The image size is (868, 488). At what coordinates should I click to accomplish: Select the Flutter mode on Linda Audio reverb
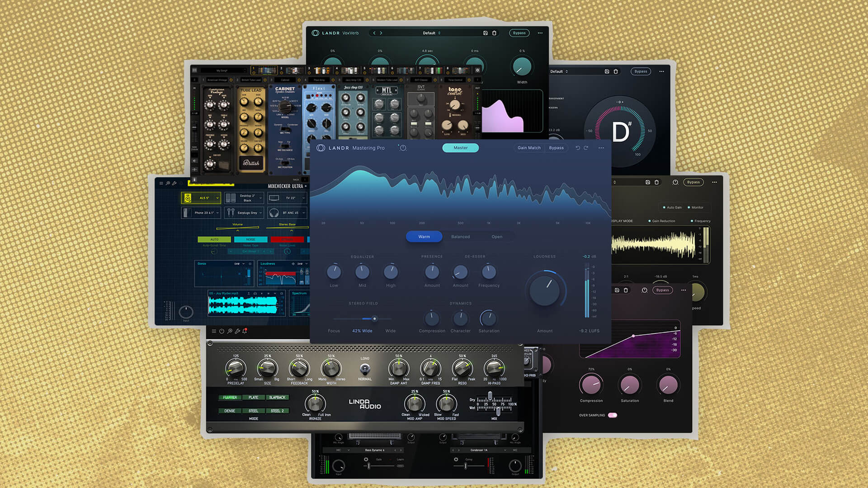[x=230, y=398]
